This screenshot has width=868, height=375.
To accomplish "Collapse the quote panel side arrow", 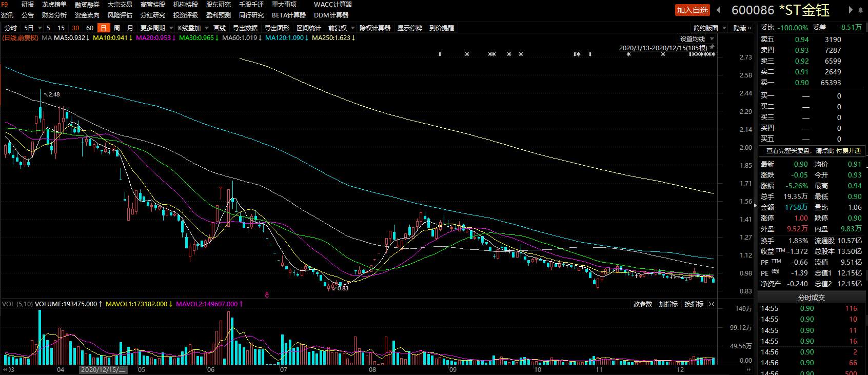I will click(756, 205).
